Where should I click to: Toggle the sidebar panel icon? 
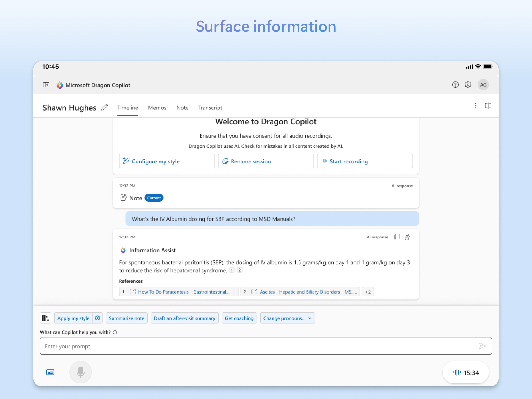[46, 85]
